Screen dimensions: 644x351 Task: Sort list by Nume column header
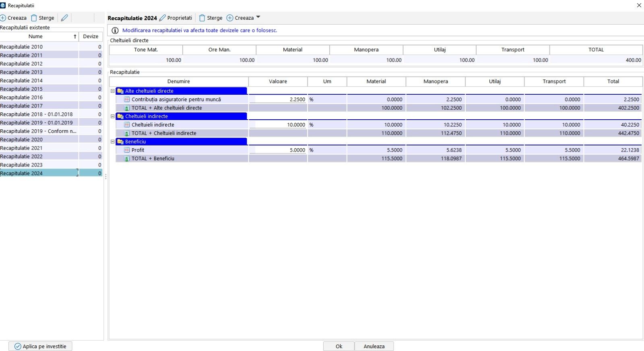pyautogui.click(x=39, y=36)
